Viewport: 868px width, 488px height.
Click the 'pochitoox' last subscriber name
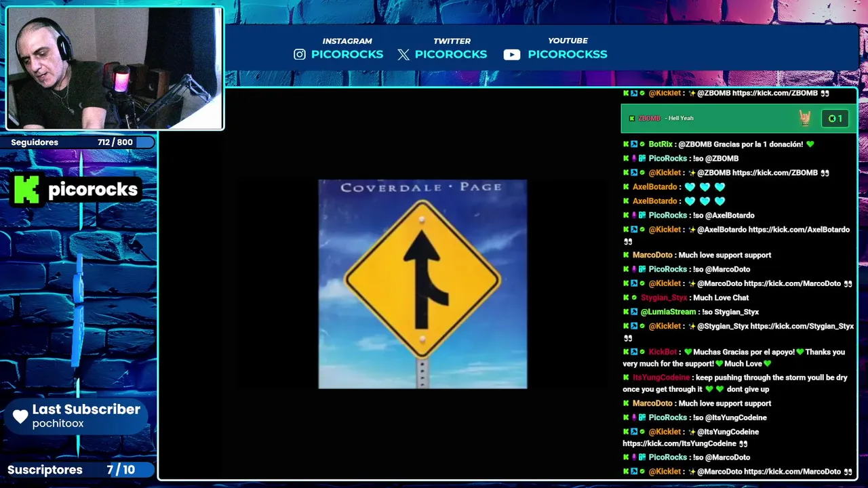click(x=58, y=424)
